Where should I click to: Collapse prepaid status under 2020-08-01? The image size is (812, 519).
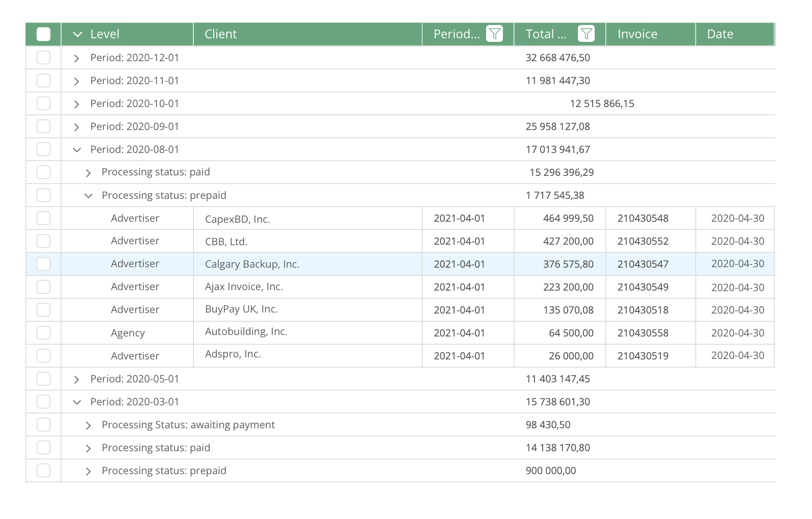88,196
